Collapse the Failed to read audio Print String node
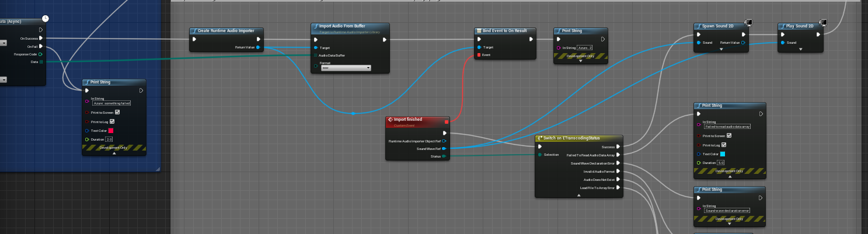 click(x=729, y=177)
